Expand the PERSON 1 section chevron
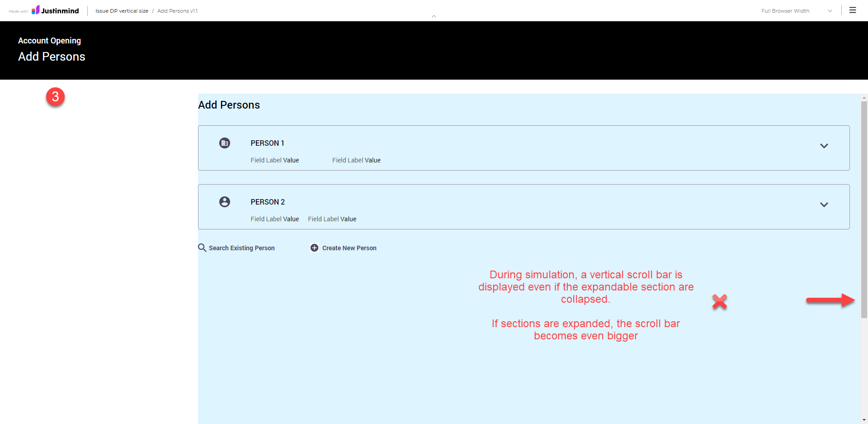Screen dimensions: 868x424 click(x=824, y=146)
